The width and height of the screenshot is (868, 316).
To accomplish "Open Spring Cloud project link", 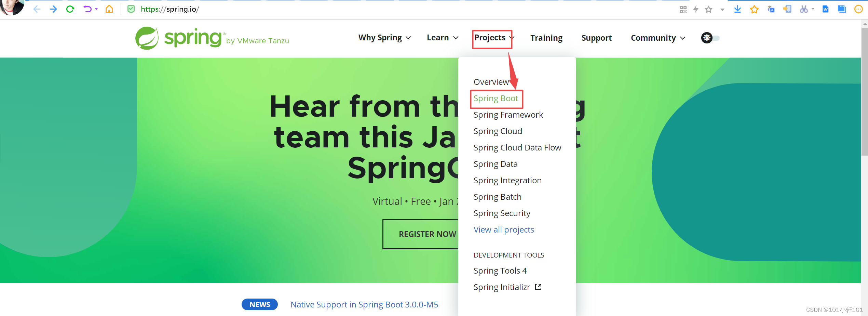I will tap(498, 131).
